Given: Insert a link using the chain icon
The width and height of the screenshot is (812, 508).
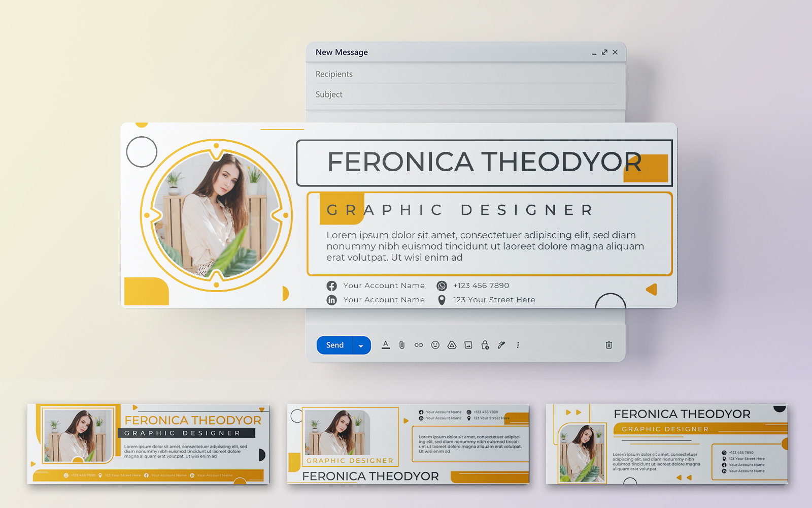Looking at the screenshot, I should pos(419,345).
